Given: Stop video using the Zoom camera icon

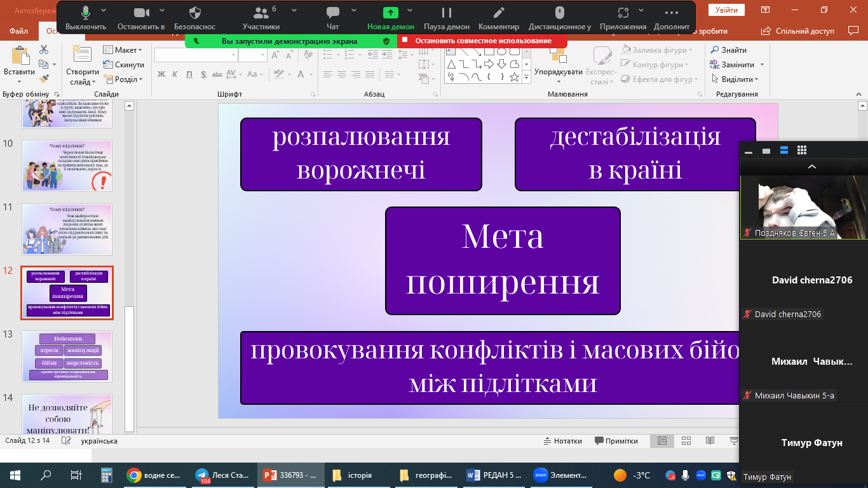Looking at the screenshot, I should 141,14.
